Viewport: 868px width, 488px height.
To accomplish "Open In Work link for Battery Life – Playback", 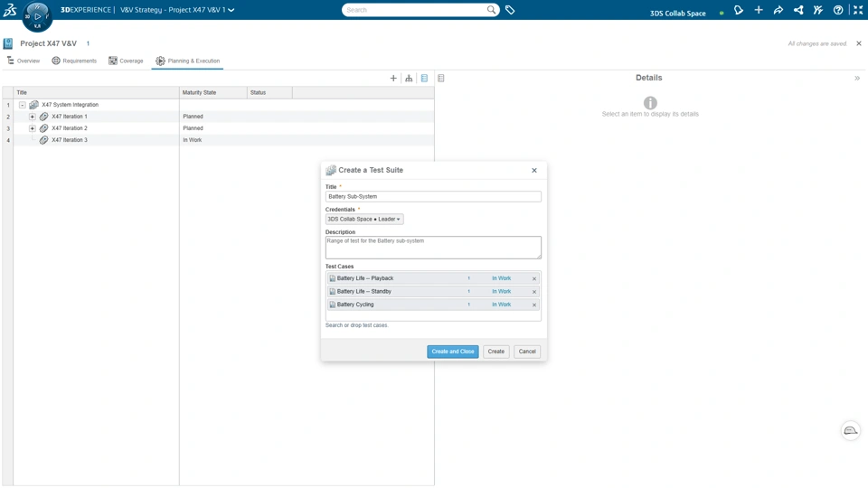I will click(x=501, y=278).
